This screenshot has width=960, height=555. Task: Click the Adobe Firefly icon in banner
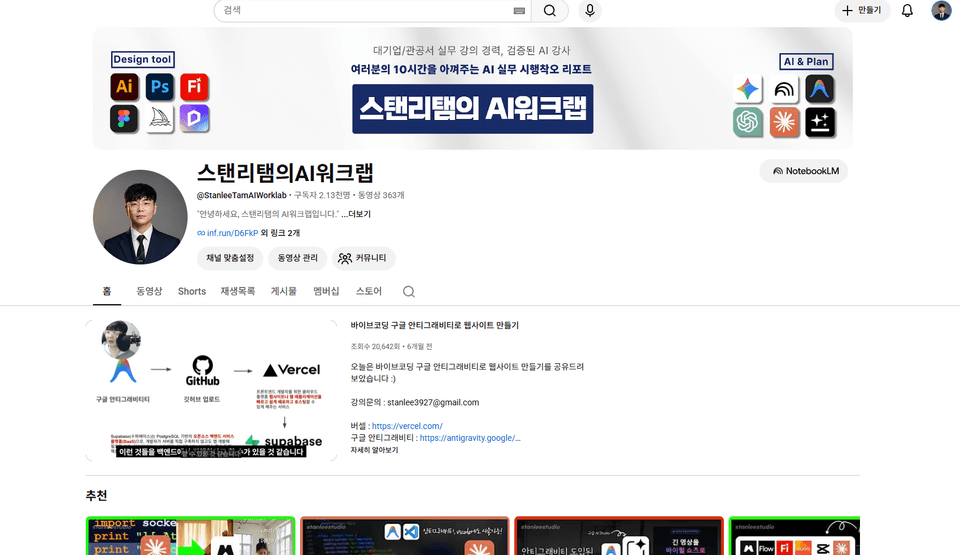tap(195, 86)
